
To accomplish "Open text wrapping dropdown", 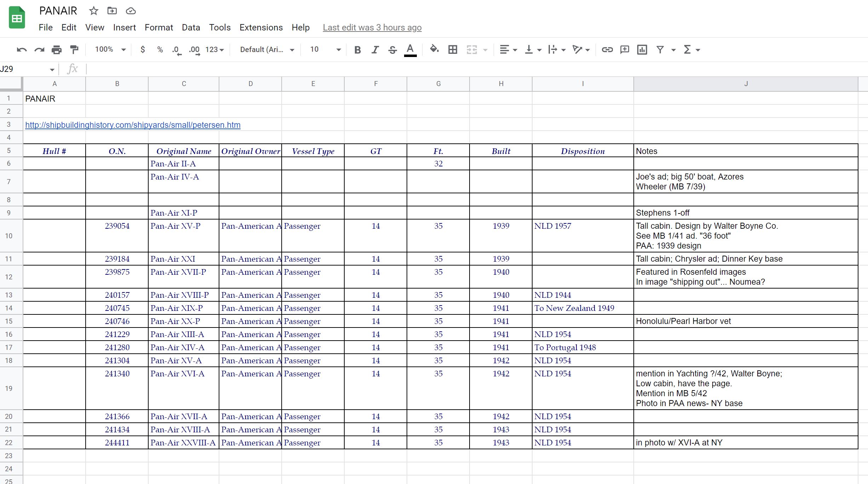I will (x=557, y=50).
